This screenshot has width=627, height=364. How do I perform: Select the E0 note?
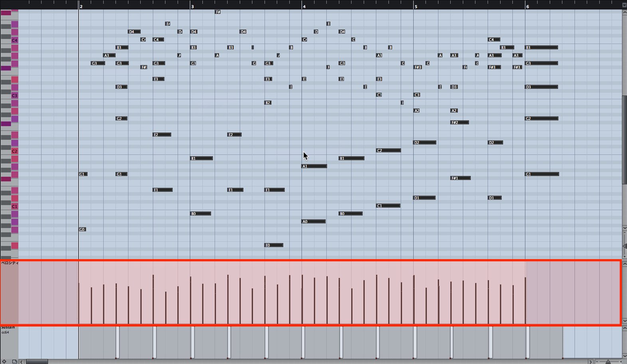274,245
